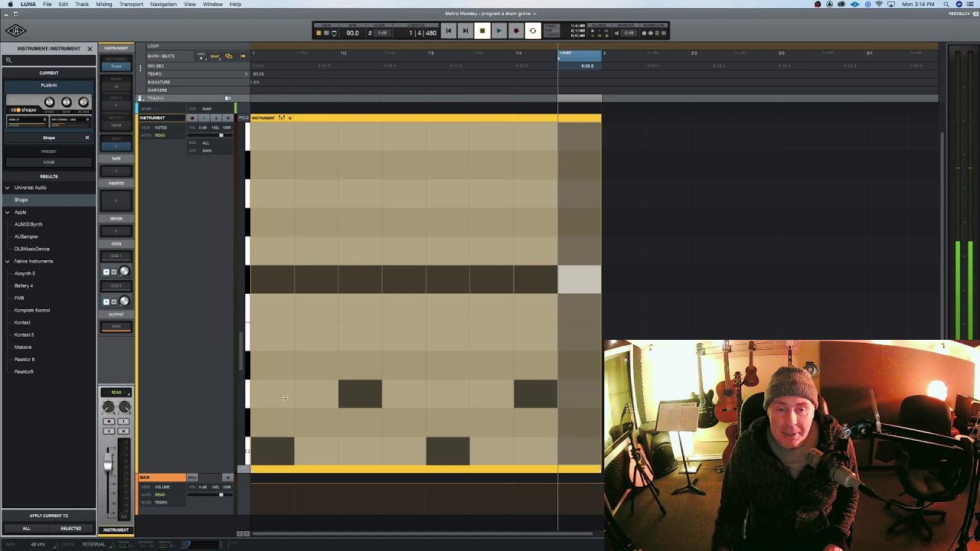Image resolution: width=980 pixels, height=551 pixels.
Task: Click the Shape plug-in Release knob
Action: [83, 102]
